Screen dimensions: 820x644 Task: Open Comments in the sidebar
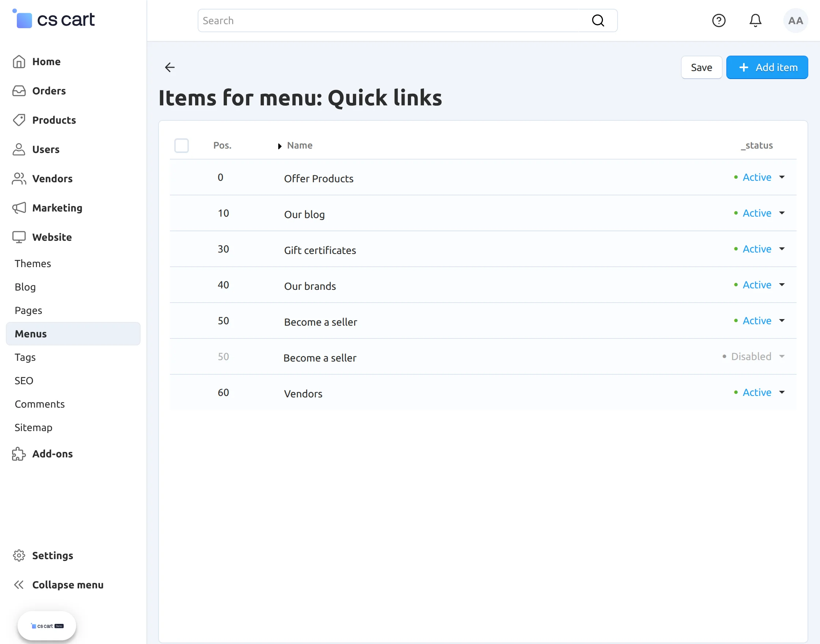(x=40, y=404)
